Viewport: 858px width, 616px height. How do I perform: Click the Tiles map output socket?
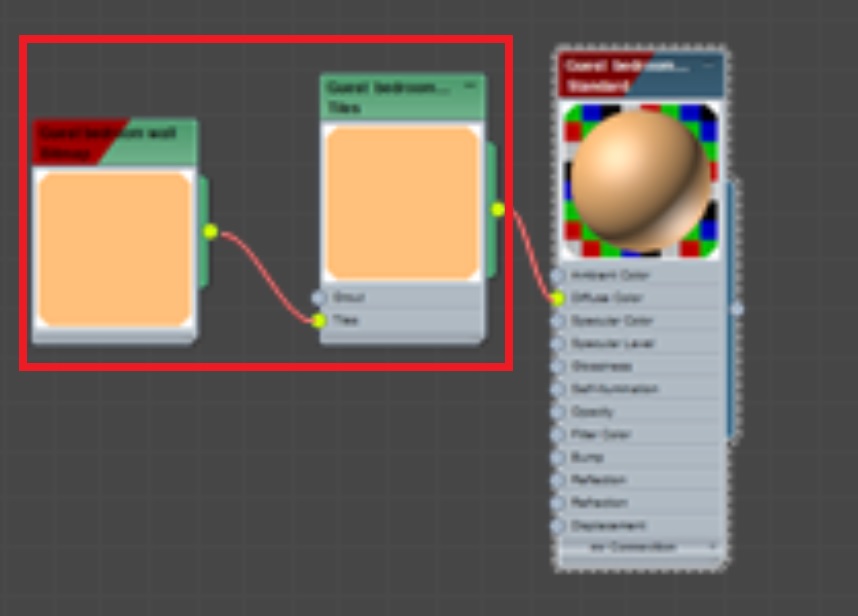[496, 208]
